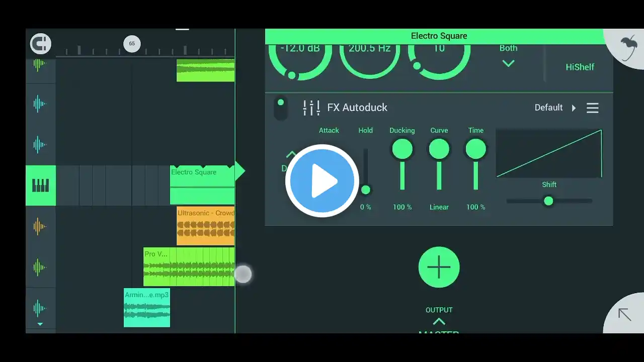Viewport: 644px width, 362px height.
Task: Add a new effect with plus button
Action: 439,267
